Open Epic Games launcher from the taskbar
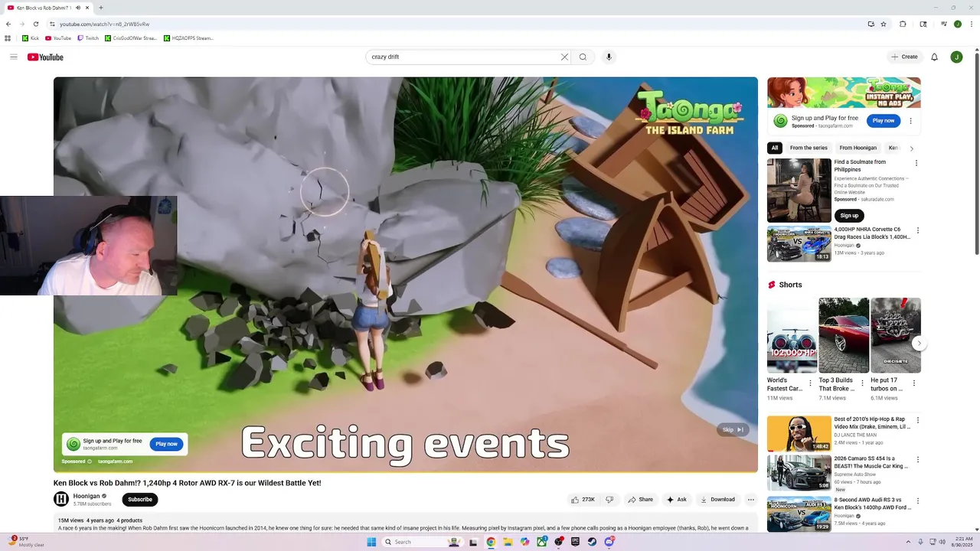 [x=575, y=542]
